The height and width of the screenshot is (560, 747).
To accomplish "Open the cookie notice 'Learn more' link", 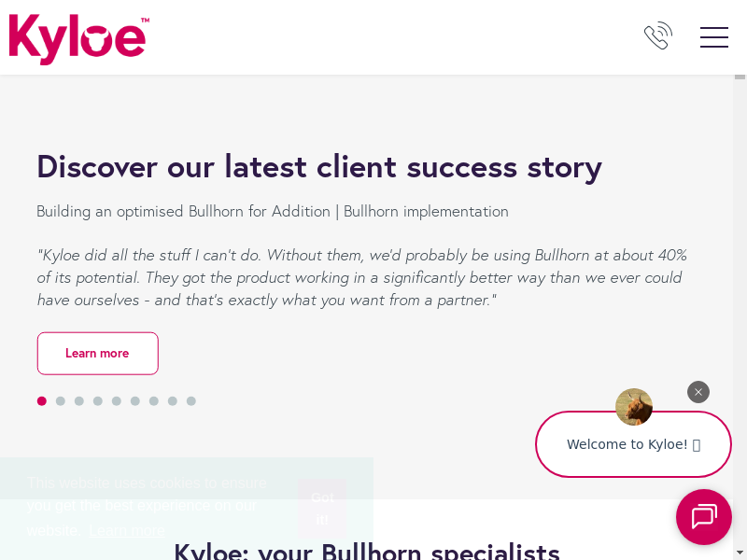I will click(127, 530).
